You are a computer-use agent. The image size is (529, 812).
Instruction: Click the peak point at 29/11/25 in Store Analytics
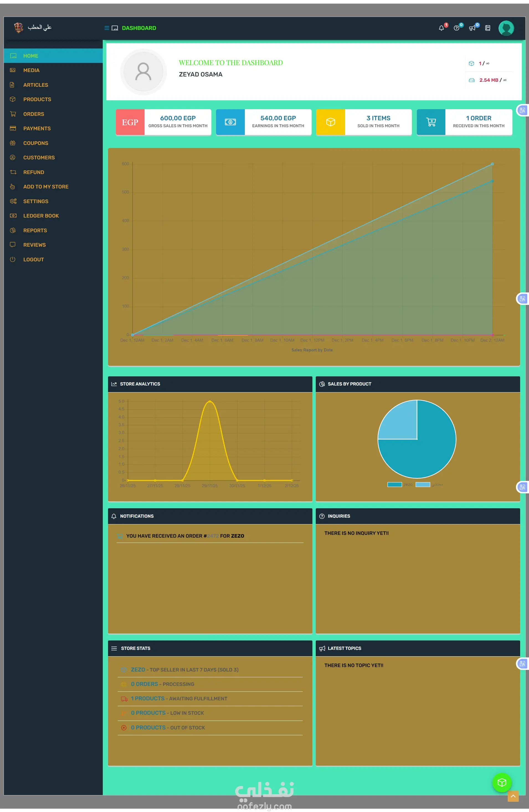pyautogui.click(x=210, y=401)
